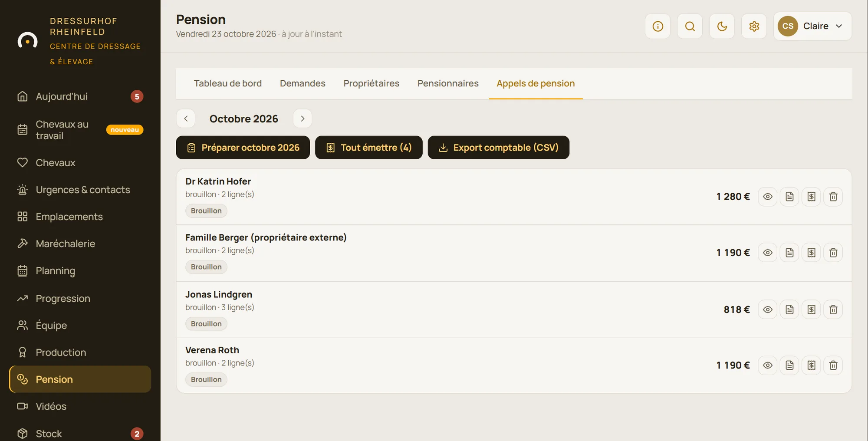
Task: Open Urgences & contacts sidebar item
Action: 80,190
